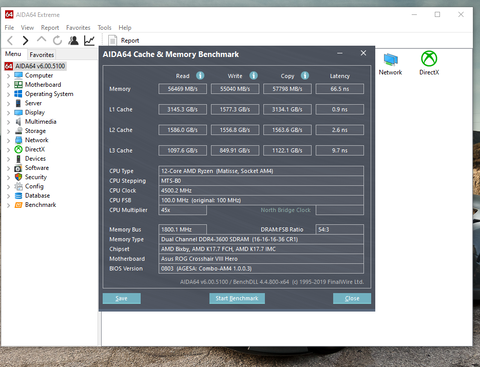
Task: Expand the Benchmark tree node
Action: coord(9,205)
